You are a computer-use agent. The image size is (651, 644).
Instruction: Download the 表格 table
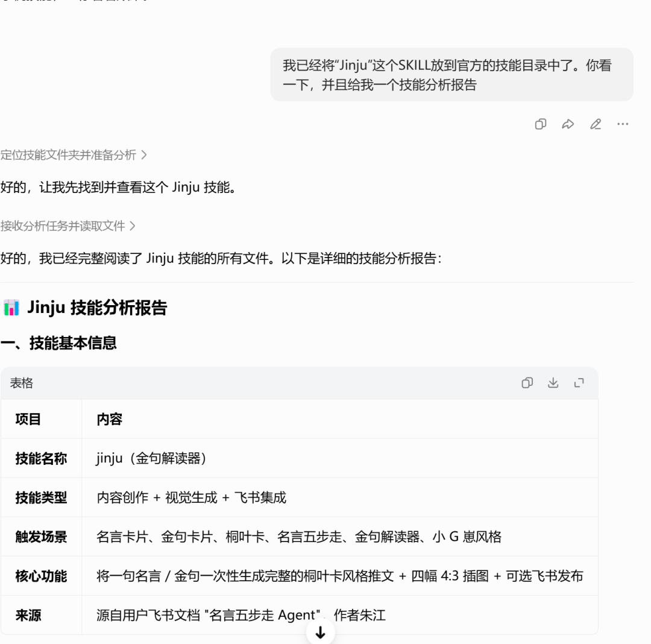point(553,383)
